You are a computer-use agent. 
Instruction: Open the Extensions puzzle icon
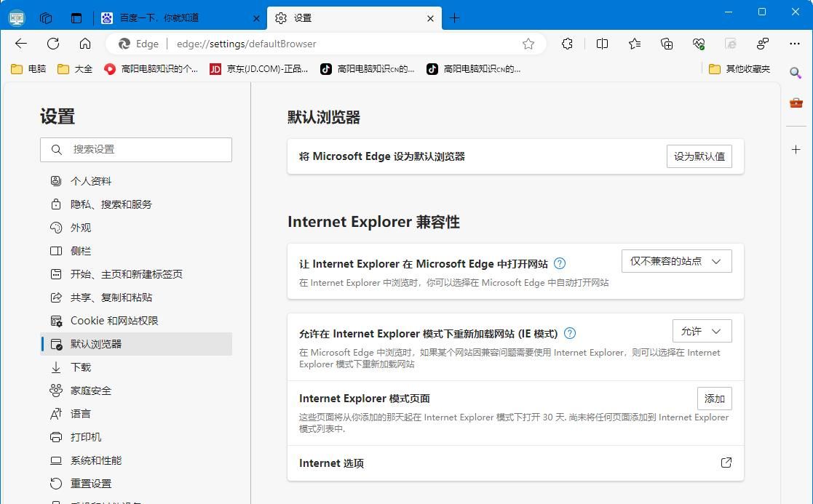pyautogui.click(x=567, y=44)
